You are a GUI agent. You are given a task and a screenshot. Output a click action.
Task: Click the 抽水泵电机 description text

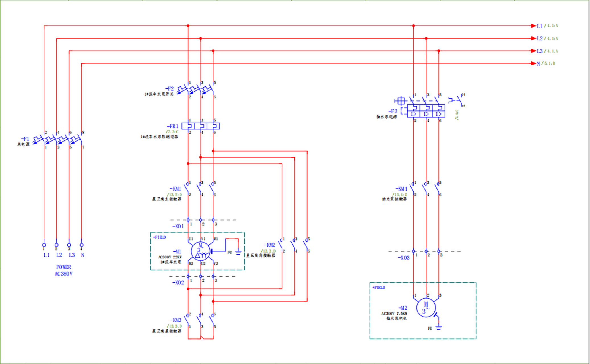click(x=397, y=319)
